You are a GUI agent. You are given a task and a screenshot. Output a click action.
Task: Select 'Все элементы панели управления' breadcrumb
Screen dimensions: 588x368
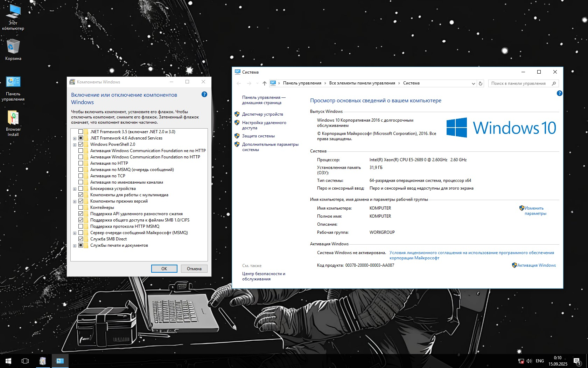[x=362, y=83]
